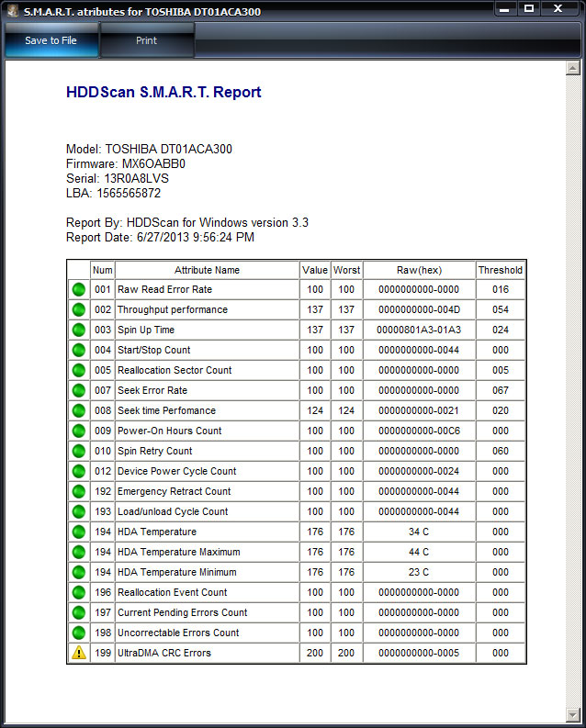
Task: Click green status icon for HDA Temperature row
Action: 79,532
